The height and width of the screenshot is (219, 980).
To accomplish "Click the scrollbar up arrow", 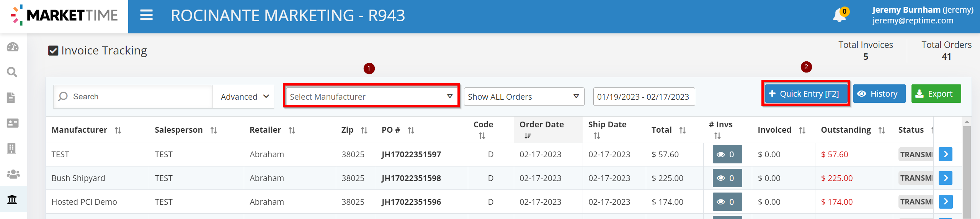I will tap(967, 122).
